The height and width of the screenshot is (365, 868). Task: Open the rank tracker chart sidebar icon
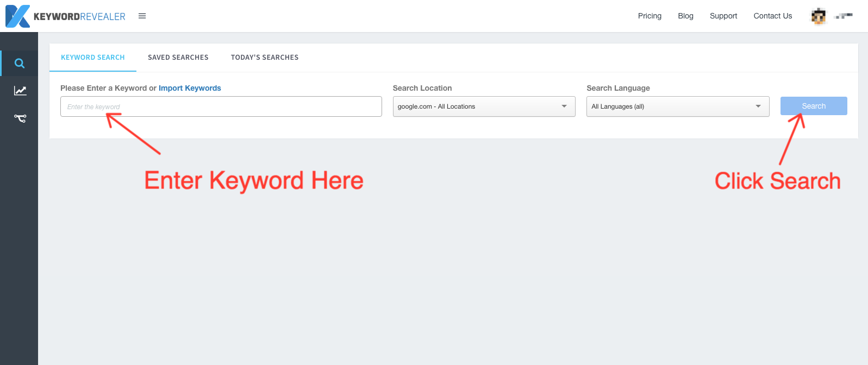tap(20, 91)
